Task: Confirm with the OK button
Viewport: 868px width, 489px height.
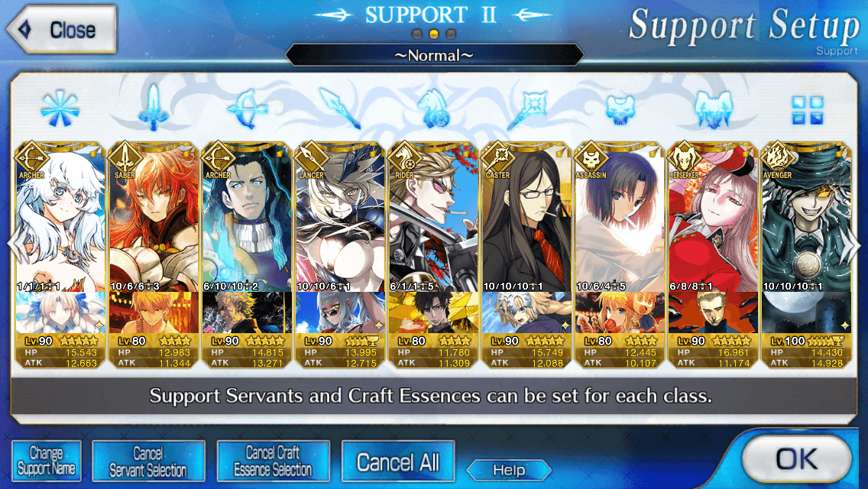Action: click(796, 459)
